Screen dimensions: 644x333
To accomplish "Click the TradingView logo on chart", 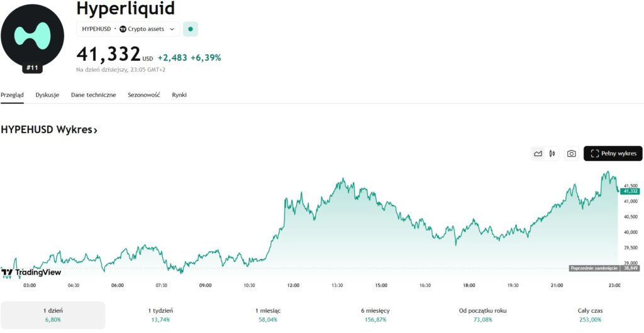I will (31, 273).
